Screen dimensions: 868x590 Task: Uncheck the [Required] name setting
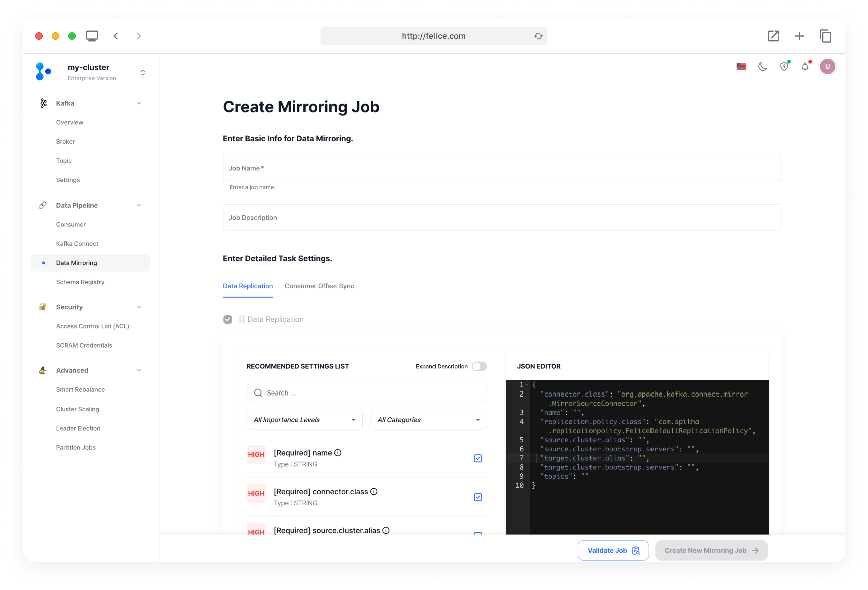(x=478, y=458)
